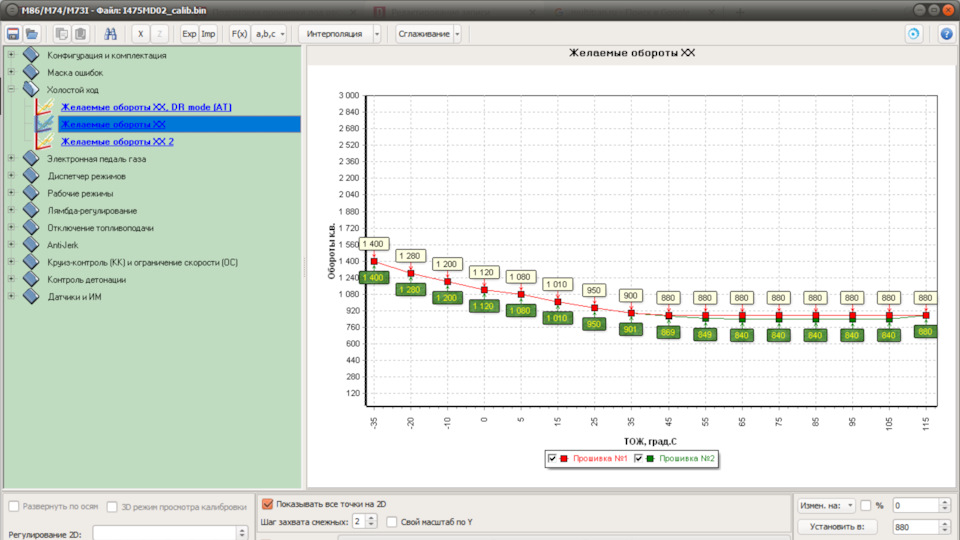The image size is (960, 540).
Task: Expand Круиз-контроль (КК) node
Action: click(11, 261)
